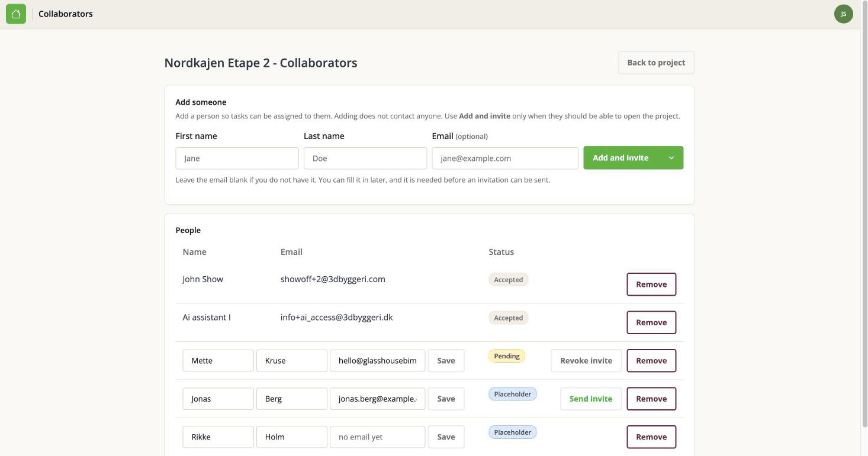Click the Pending status badge
This screenshot has height=456, width=868.
click(507, 356)
